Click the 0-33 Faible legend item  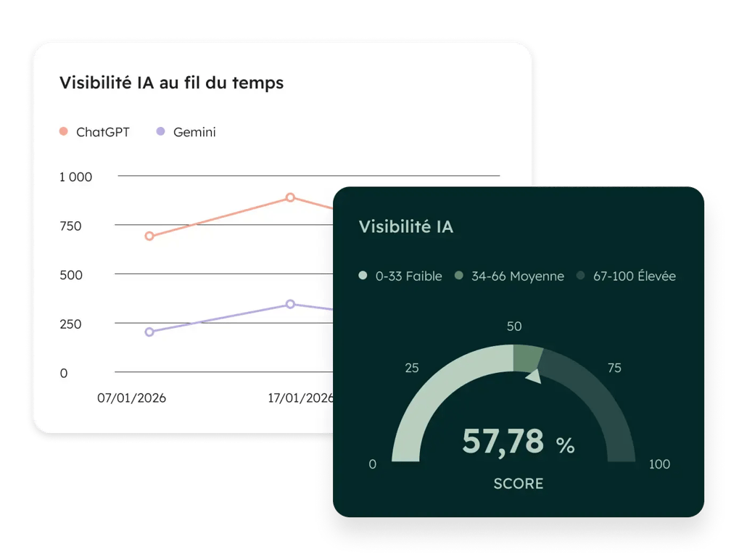click(400, 276)
